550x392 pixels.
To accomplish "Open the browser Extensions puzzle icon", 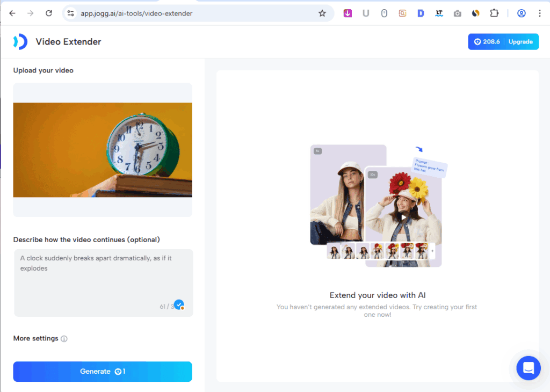I will [494, 13].
